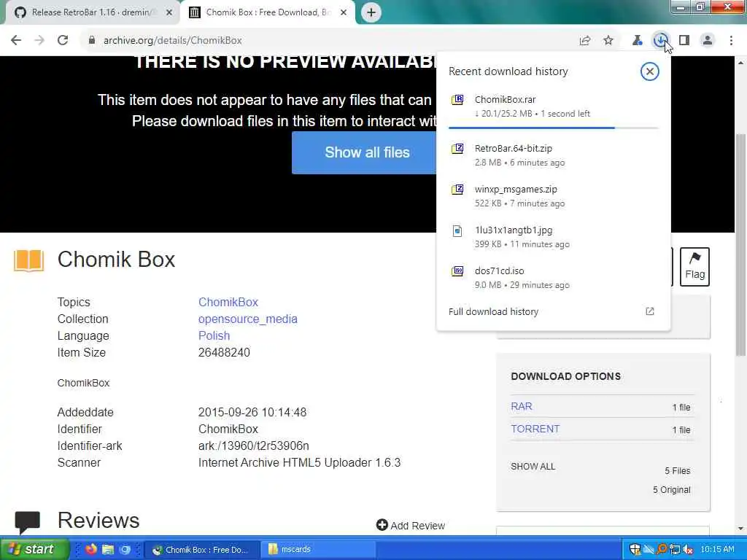Image resolution: width=747 pixels, height=560 pixels.
Task: Click the forward navigation arrow
Action: pyautogui.click(x=39, y=41)
